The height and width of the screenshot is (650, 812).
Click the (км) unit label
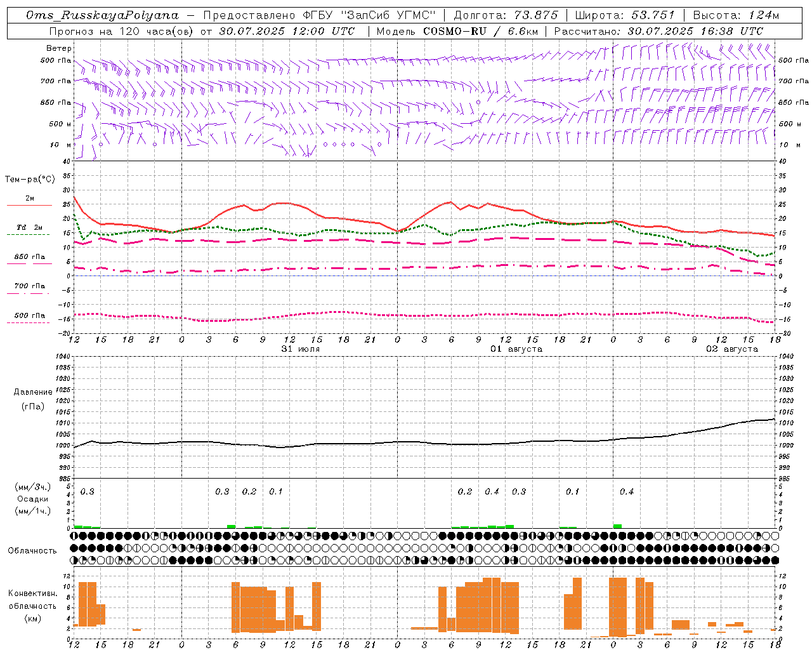(32, 618)
